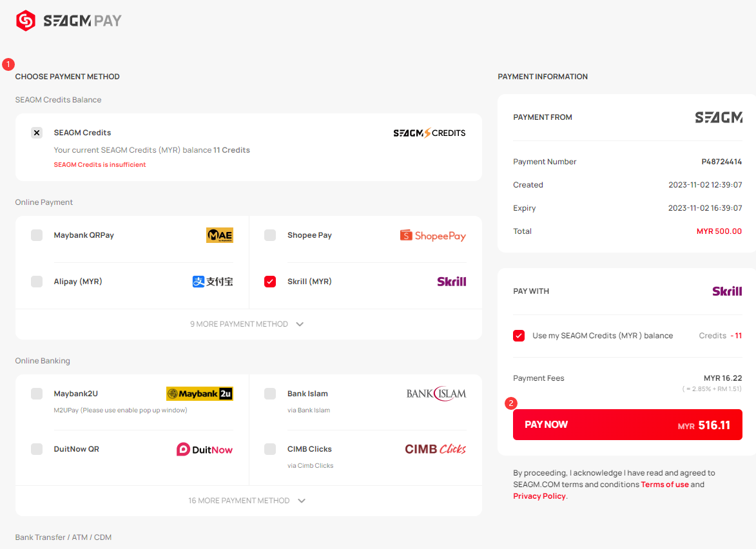756x549 pixels.
Task: Click the Maybank2u logo
Action: coord(200,394)
